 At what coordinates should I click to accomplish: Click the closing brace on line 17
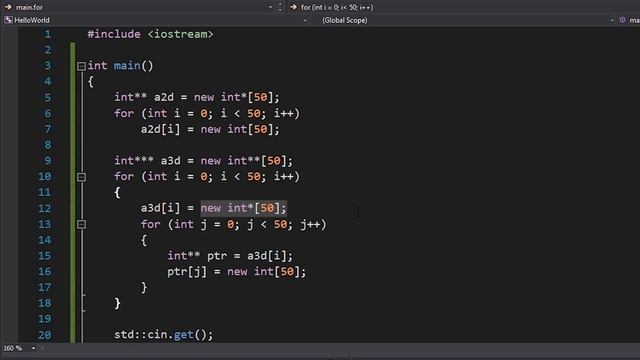[x=144, y=287]
